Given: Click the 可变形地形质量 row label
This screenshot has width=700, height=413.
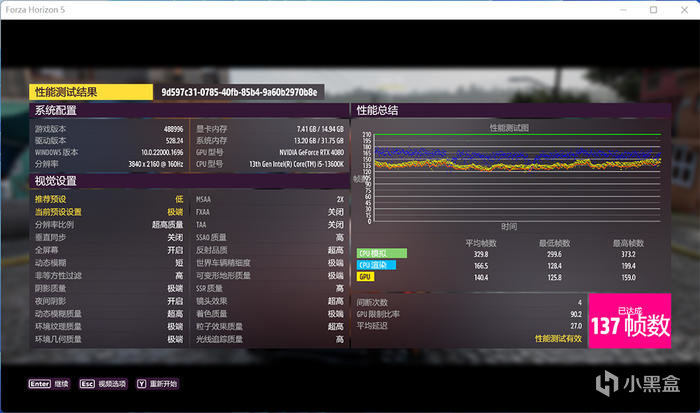Looking at the screenshot, I should 223,275.
